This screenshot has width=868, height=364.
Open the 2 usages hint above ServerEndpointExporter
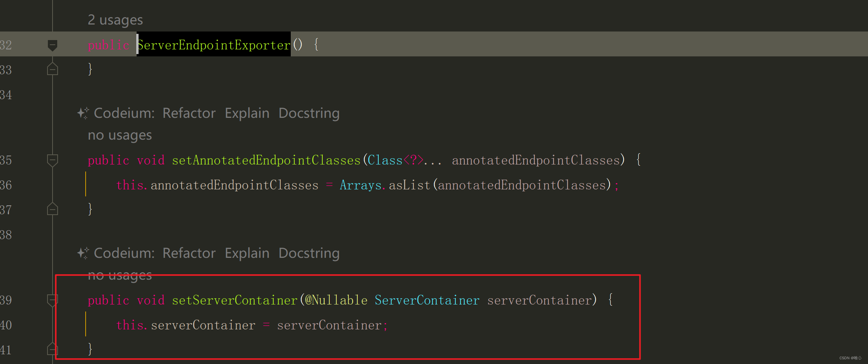tap(115, 19)
